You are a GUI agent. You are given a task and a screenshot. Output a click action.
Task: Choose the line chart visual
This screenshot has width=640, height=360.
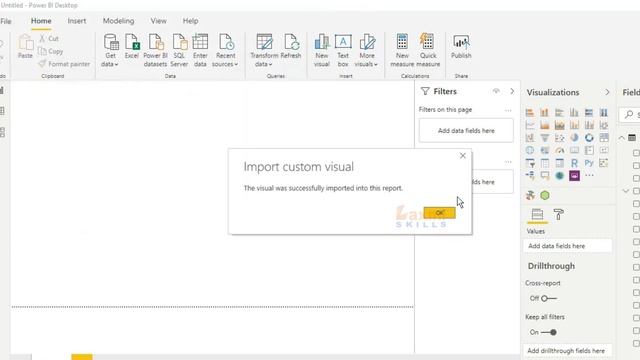click(530, 125)
